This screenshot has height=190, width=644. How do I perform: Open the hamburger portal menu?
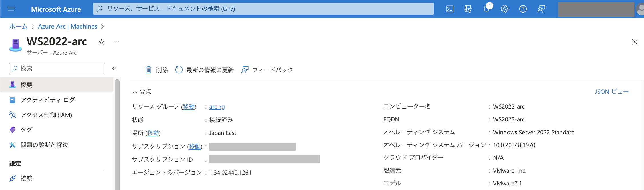coord(11,9)
